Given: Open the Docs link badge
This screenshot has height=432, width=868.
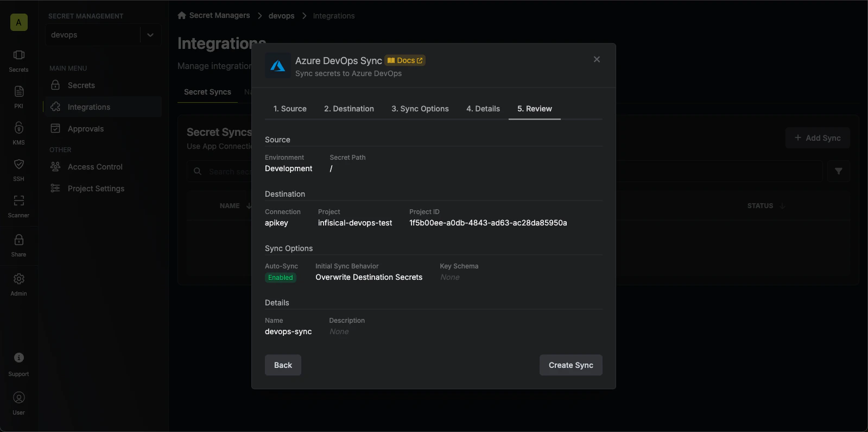Looking at the screenshot, I should click(405, 60).
